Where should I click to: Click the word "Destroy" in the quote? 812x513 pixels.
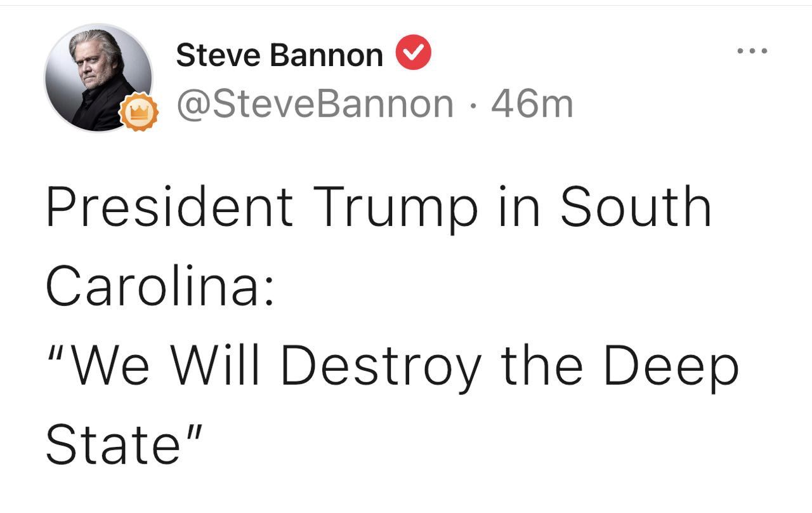[380, 367]
